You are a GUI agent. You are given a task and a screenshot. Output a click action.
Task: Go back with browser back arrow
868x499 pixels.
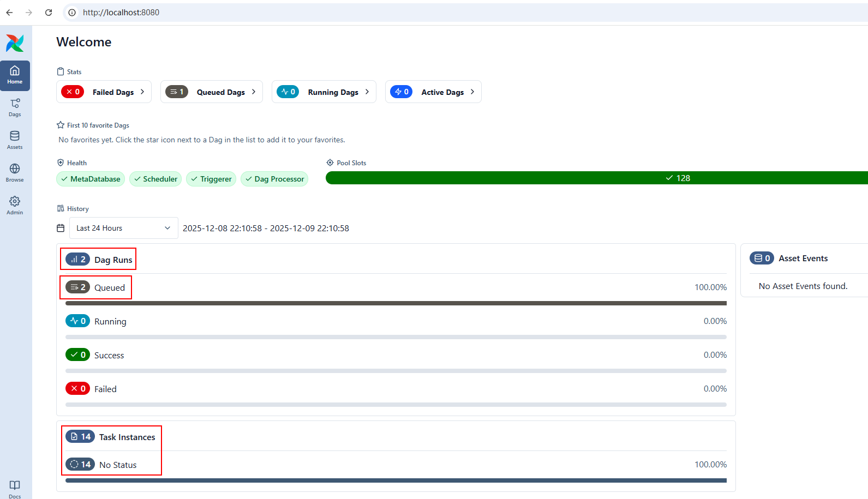pos(9,13)
